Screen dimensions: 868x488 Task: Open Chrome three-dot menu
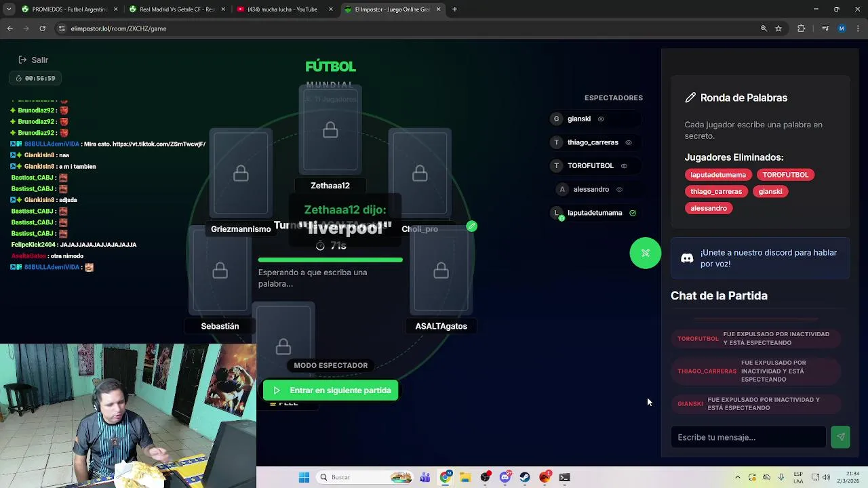pos(858,28)
